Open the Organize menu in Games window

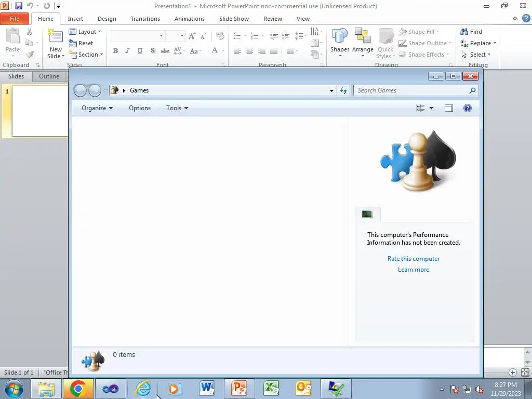pyautogui.click(x=97, y=108)
